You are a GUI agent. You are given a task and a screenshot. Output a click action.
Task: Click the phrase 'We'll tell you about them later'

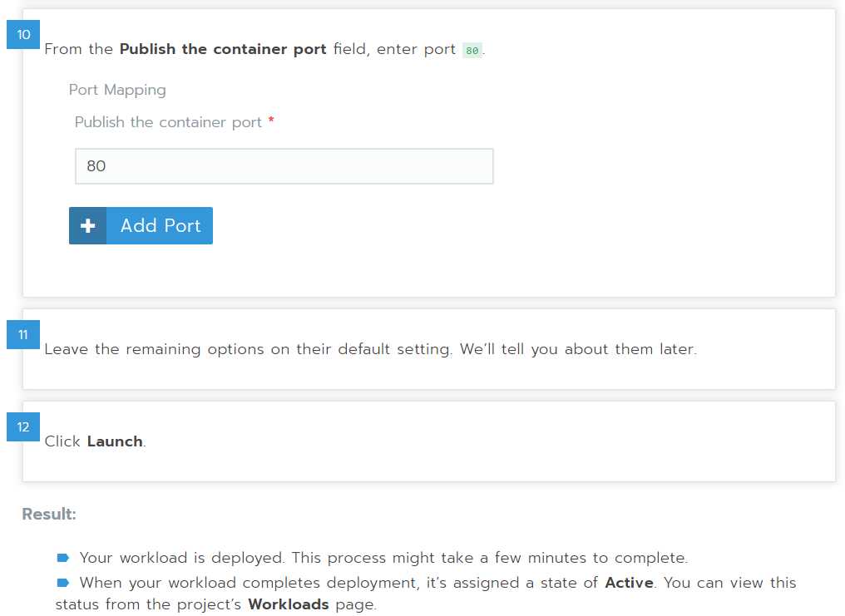click(578, 349)
